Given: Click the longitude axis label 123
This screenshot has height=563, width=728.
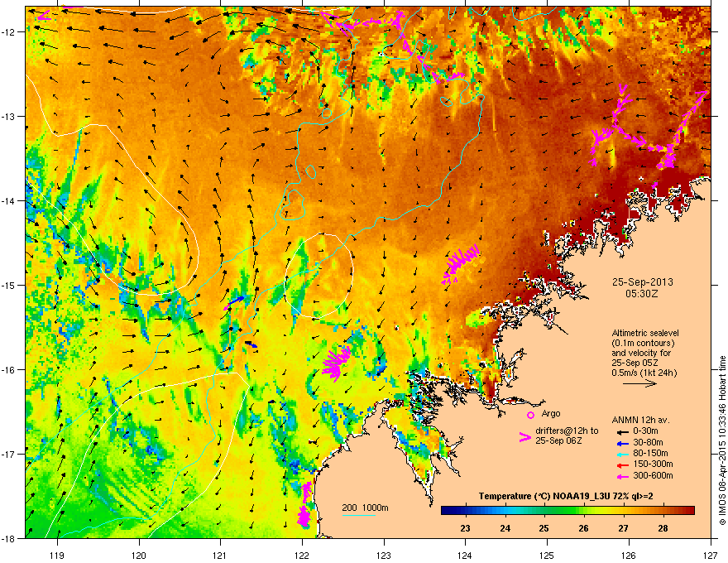Looking at the screenshot, I should [x=384, y=555].
